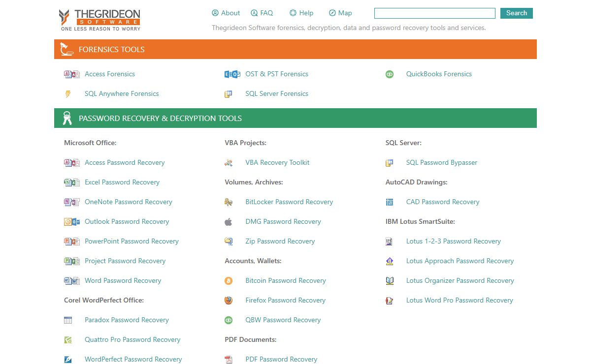Click the Search button
This screenshot has width=591, height=364.
tap(517, 13)
